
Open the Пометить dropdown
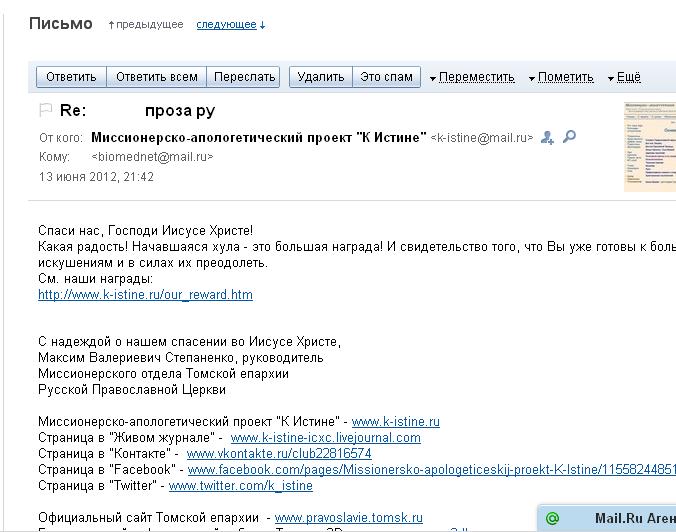click(x=561, y=77)
